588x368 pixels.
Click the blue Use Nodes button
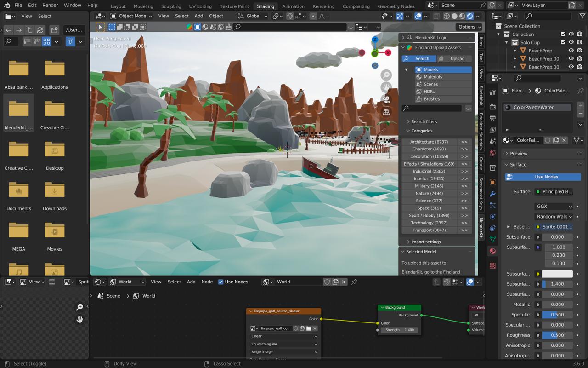coord(543,177)
